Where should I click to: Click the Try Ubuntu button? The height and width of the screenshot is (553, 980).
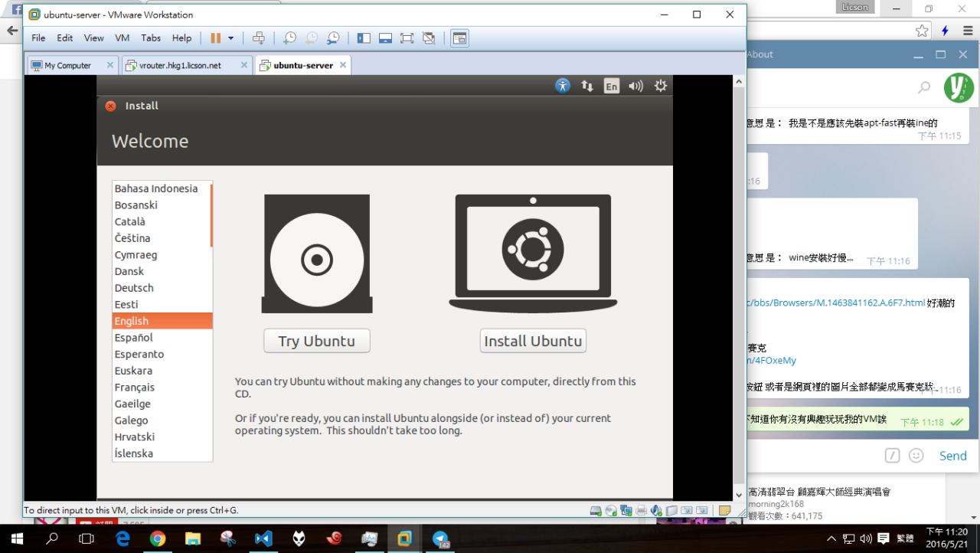click(x=316, y=341)
